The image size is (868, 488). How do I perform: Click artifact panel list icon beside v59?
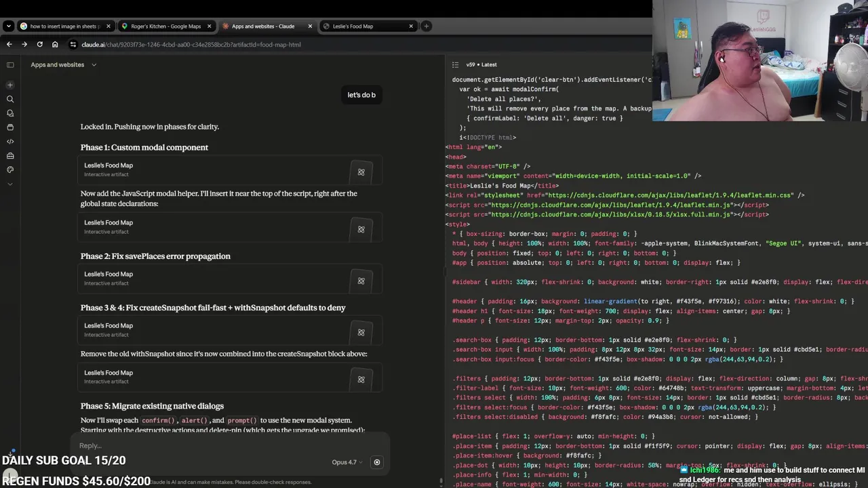tap(456, 65)
